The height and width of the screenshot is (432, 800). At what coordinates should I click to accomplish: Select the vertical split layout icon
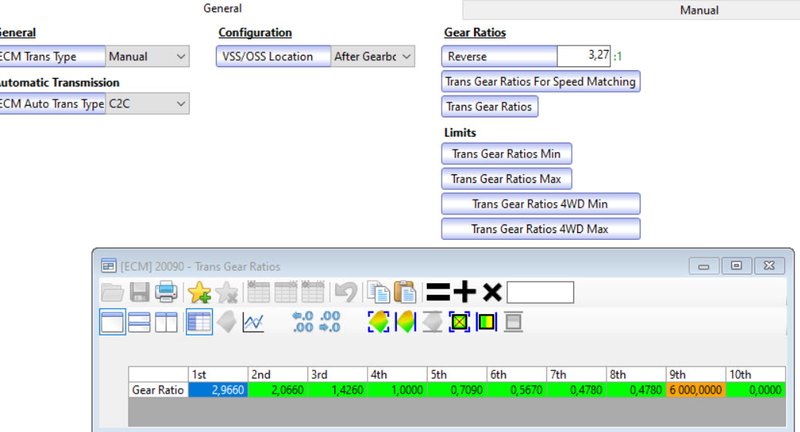tap(166, 322)
